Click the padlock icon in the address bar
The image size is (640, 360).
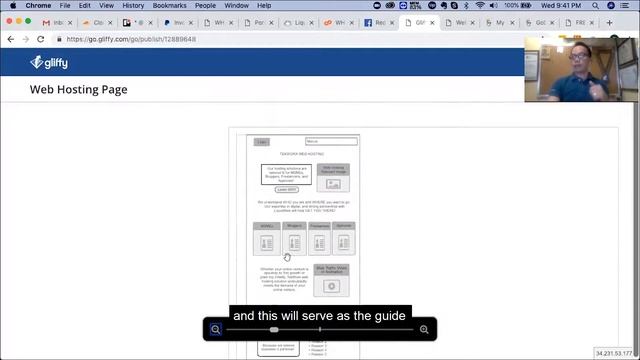click(59, 39)
